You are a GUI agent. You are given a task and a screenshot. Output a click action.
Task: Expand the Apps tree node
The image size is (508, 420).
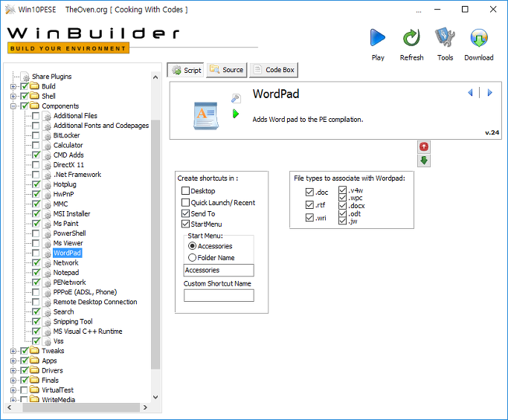(x=13, y=361)
